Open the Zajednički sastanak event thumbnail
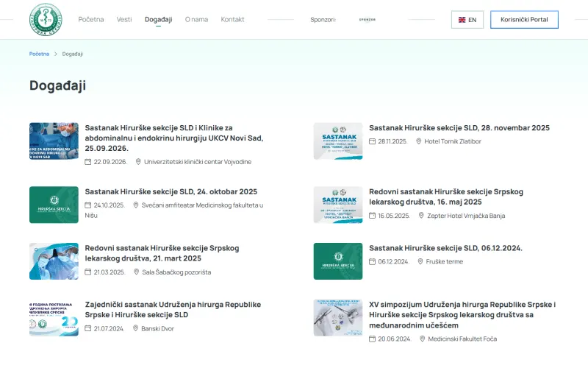 [x=54, y=318]
